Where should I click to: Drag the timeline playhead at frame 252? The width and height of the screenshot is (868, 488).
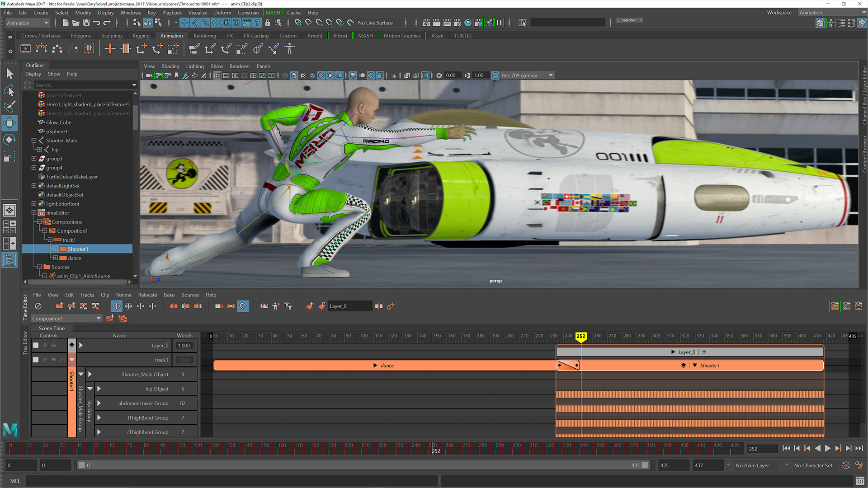tap(581, 336)
